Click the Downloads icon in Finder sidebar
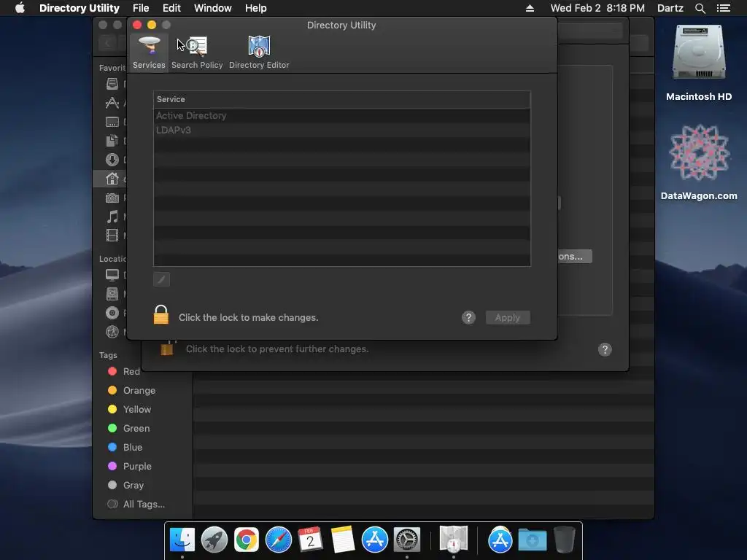The width and height of the screenshot is (747, 560). (112, 160)
